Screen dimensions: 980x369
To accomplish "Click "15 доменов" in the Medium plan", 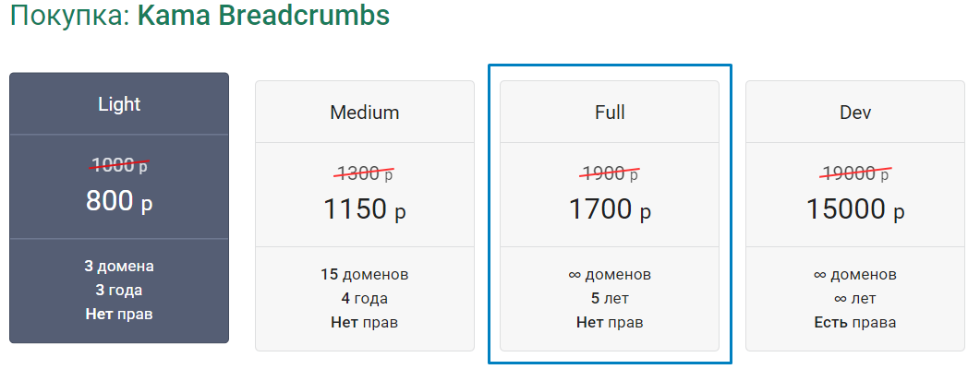I will [x=365, y=275].
